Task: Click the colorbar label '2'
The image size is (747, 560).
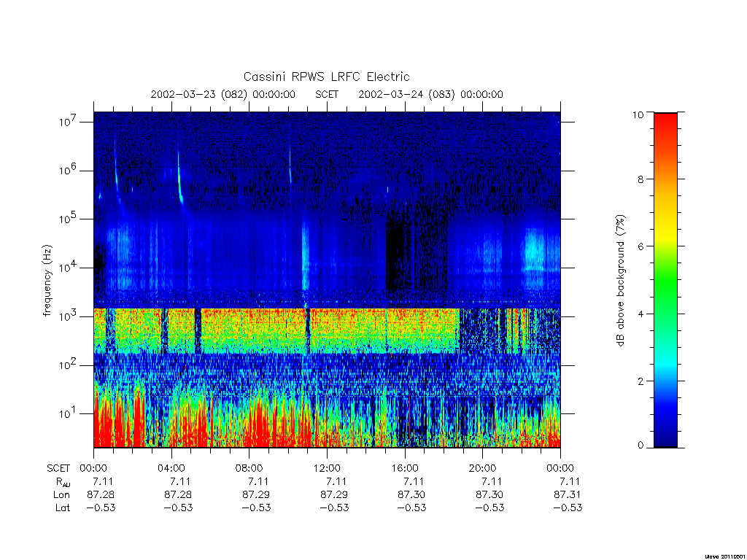Action: [x=640, y=381]
